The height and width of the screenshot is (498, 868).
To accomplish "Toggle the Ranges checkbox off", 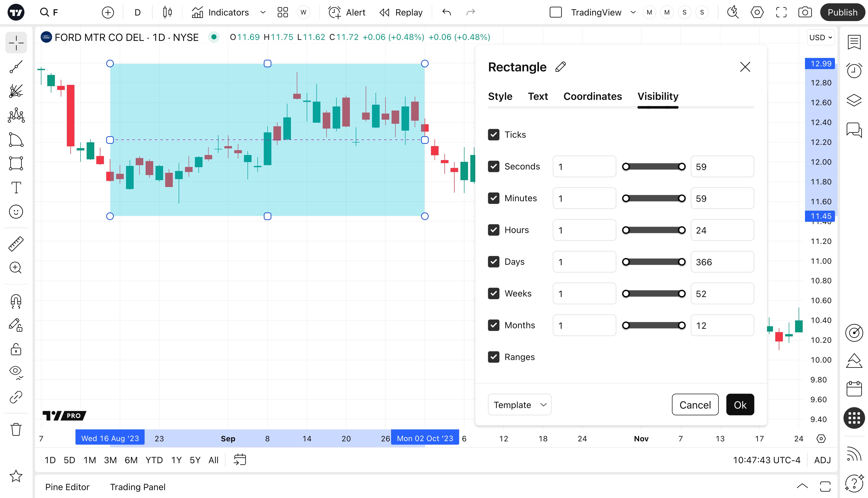I will (x=493, y=357).
